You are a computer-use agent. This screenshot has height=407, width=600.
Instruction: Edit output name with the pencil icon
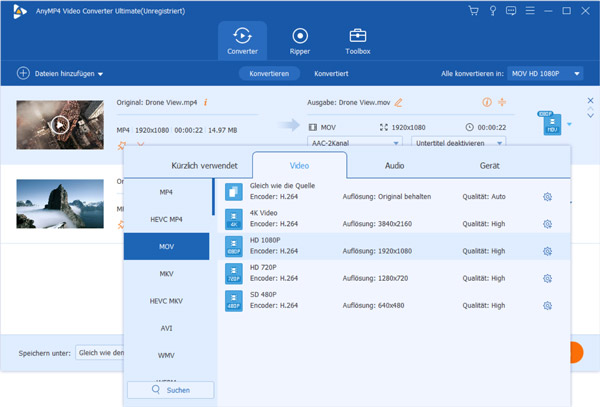(398, 103)
